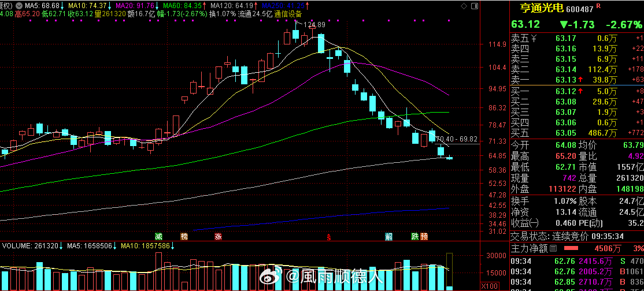644x291 pixels.
Task: Click the 现量 value 742
Action: (x=569, y=178)
